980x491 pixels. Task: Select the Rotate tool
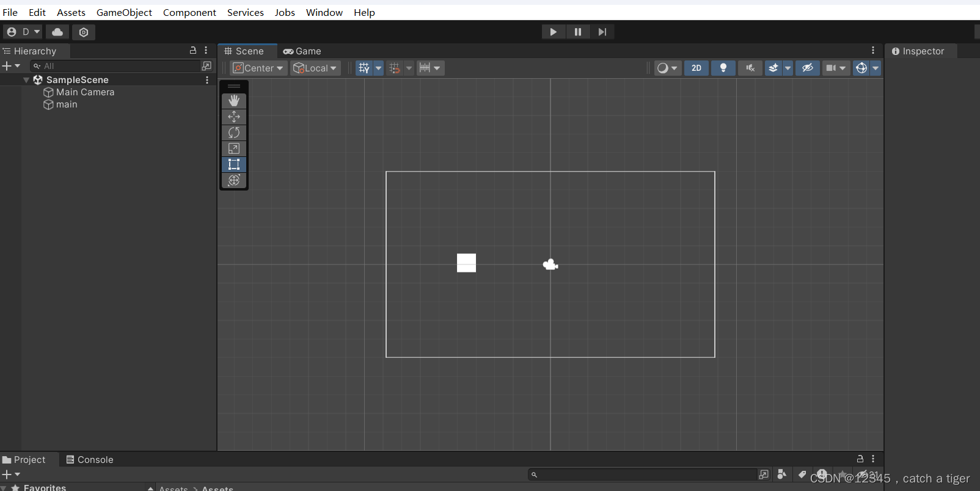click(234, 133)
